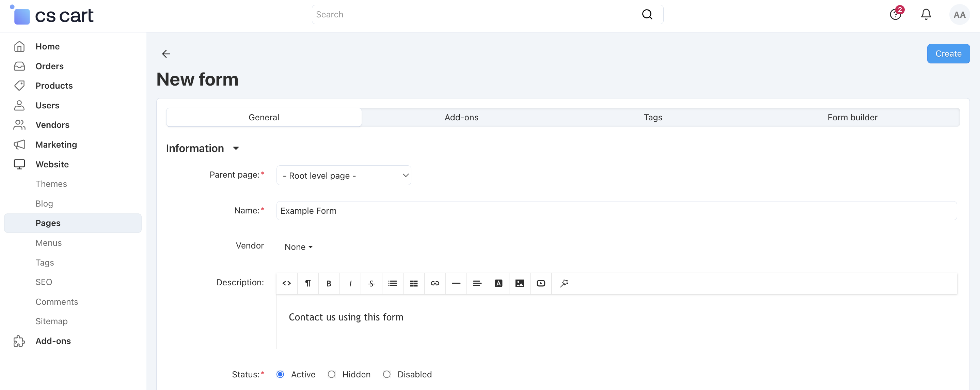The height and width of the screenshot is (390, 980).
Task: Switch to the Add-ons tab
Action: click(x=461, y=117)
